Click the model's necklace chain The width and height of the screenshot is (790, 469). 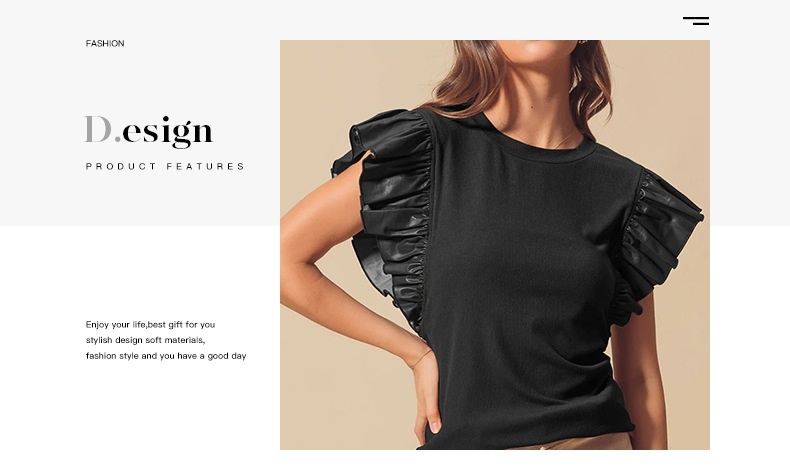click(564, 140)
